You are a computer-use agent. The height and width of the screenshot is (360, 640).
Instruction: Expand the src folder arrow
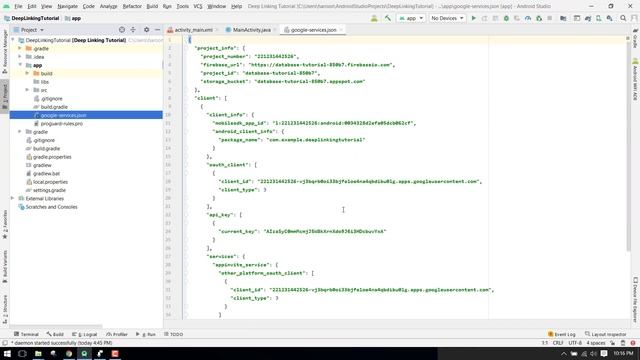(x=27, y=90)
